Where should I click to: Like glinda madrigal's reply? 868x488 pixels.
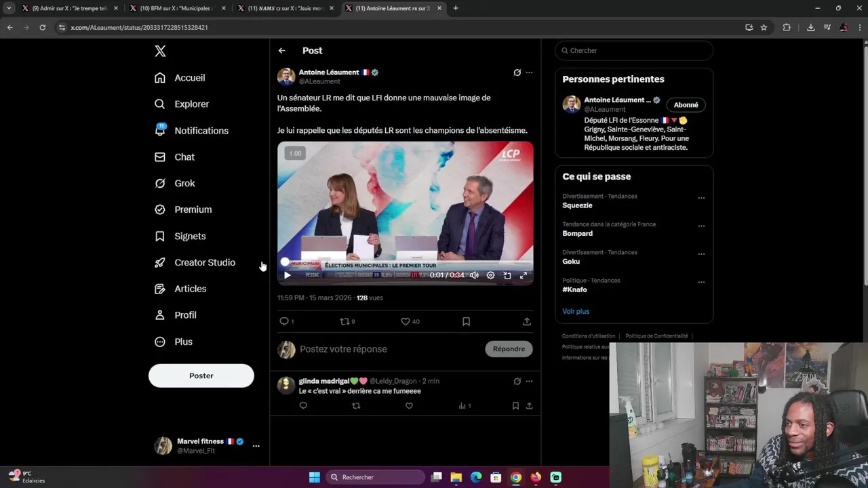409,406
